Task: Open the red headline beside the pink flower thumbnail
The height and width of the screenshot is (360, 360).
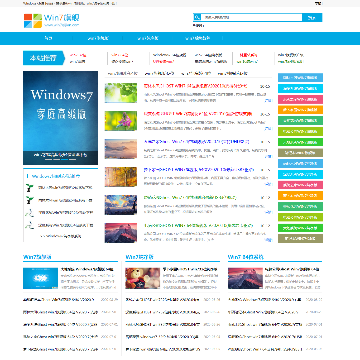Action: [x=198, y=114]
